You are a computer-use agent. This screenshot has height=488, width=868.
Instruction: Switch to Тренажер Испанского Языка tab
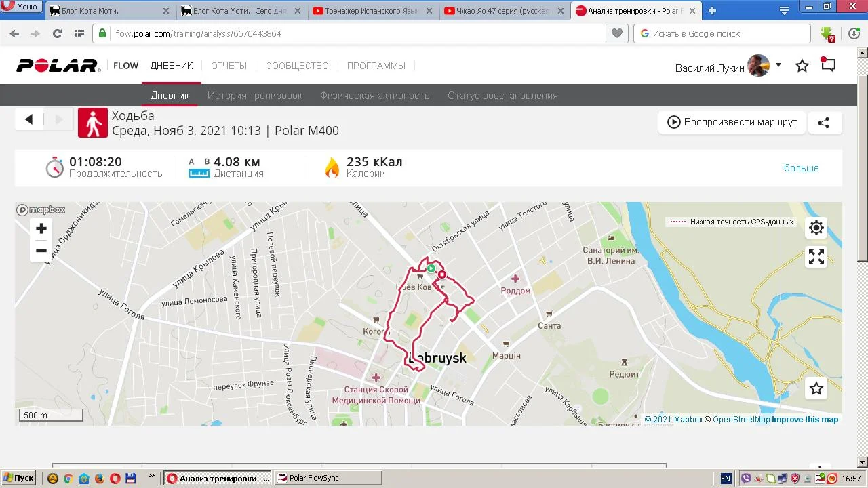coord(372,11)
